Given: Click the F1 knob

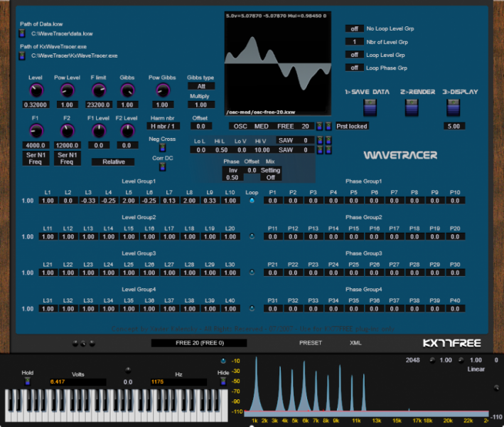Looking at the screenshot, I should [36, 131].
